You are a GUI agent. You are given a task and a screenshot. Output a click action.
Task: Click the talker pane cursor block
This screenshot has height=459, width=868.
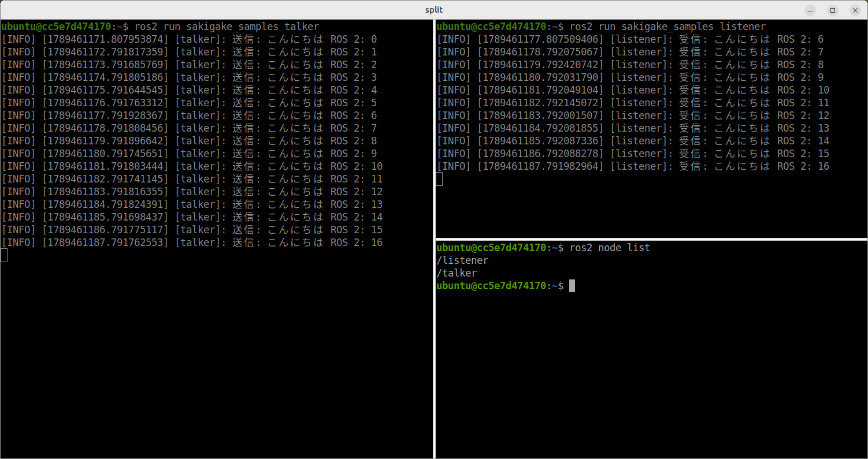(4, 255)
